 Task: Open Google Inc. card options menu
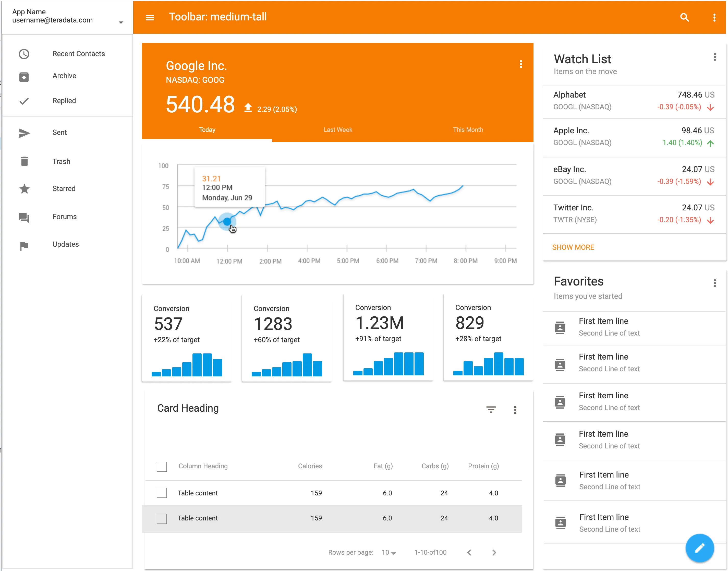[520, 64]
